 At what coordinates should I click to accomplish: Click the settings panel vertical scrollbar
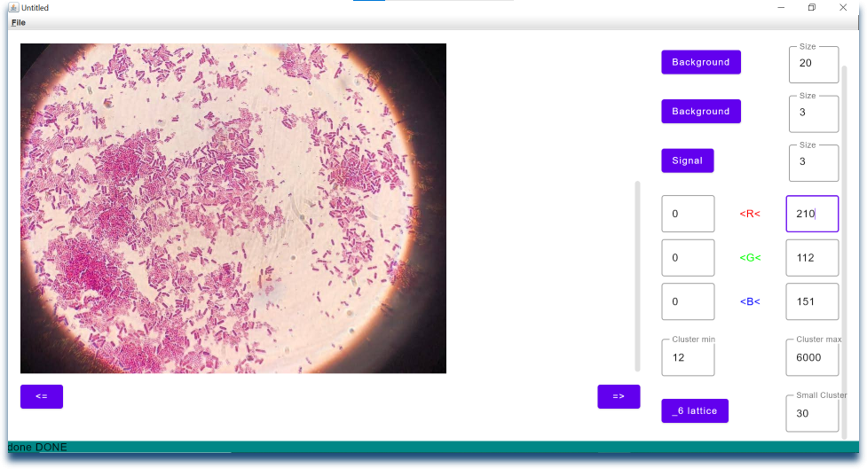pos(844,250)
